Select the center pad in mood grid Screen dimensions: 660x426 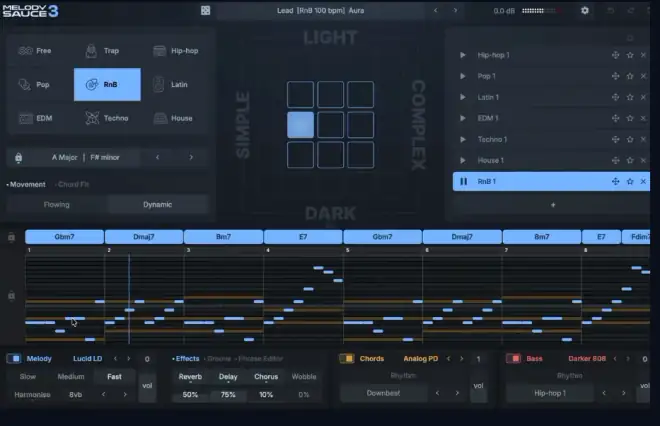pos(330,125)
